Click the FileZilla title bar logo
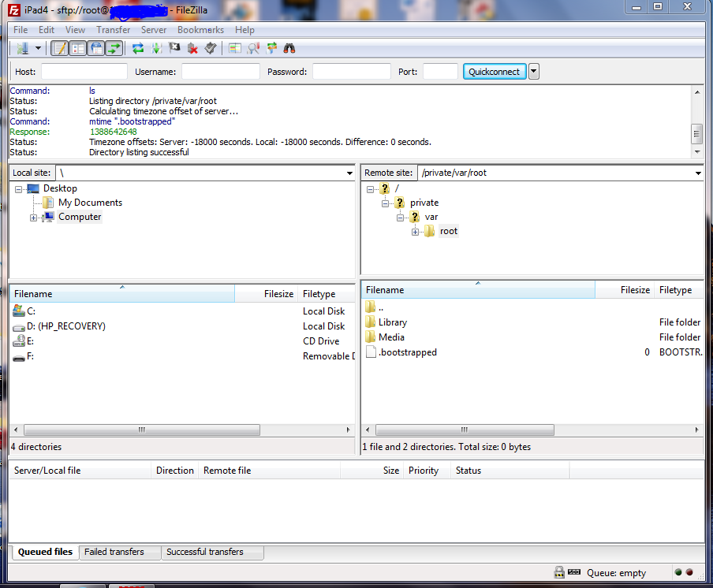This screenshot has height=588, width=713. [14, 10]
